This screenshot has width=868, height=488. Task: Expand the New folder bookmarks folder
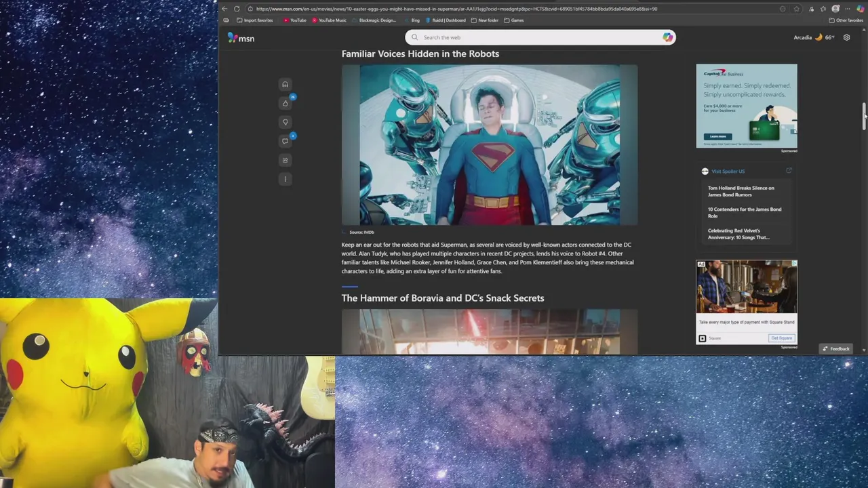point(485,20)
